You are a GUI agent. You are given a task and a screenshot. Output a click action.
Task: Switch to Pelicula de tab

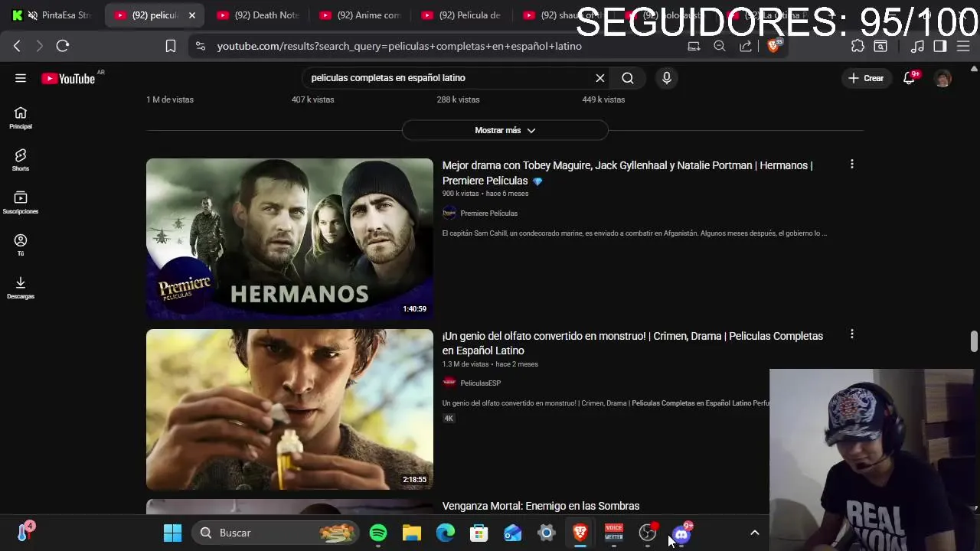click(462, 15)
